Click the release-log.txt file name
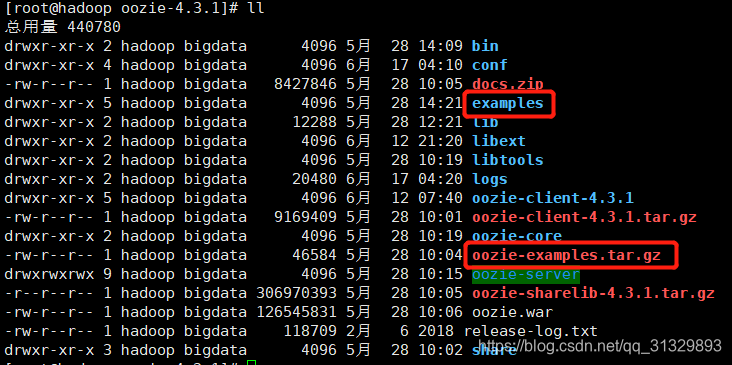 pyautogui.click(x=530, y=331)
